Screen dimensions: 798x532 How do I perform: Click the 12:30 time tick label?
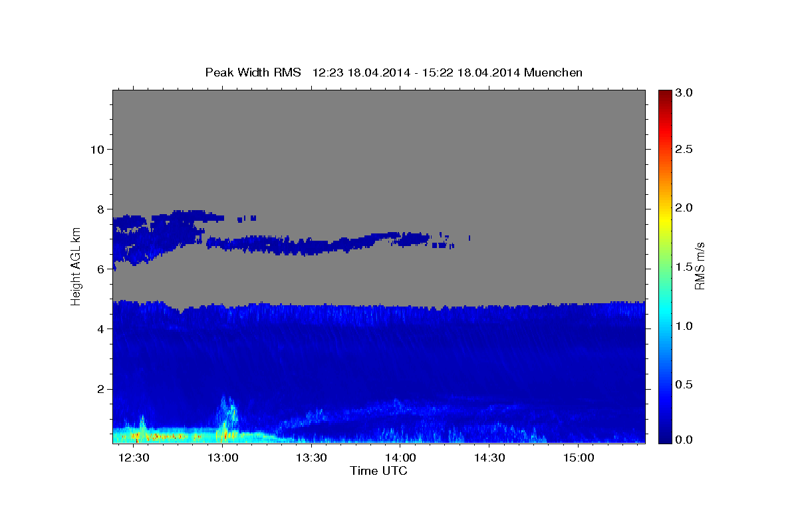[134, 458]
